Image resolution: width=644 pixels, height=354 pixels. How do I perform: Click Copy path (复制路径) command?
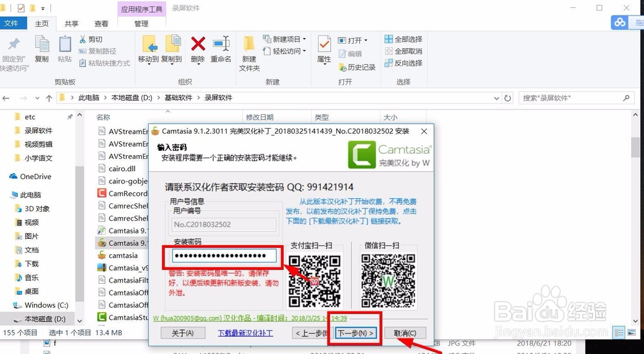pyautogui.click(x=97, y=51)
